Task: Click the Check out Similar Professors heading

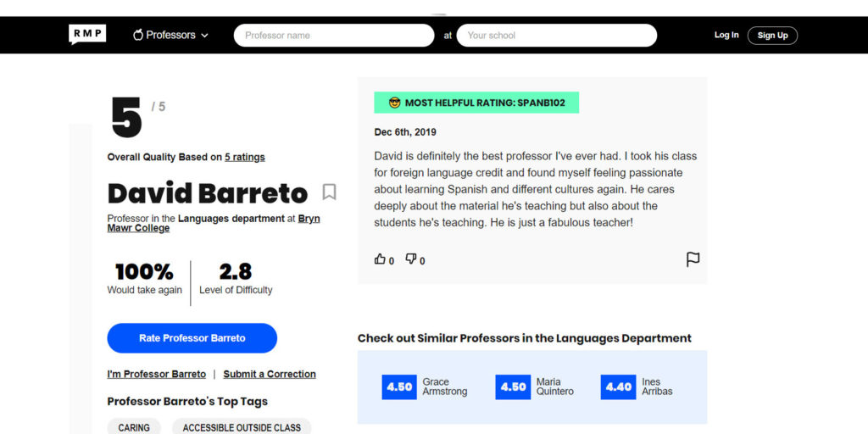Action: 524,338
